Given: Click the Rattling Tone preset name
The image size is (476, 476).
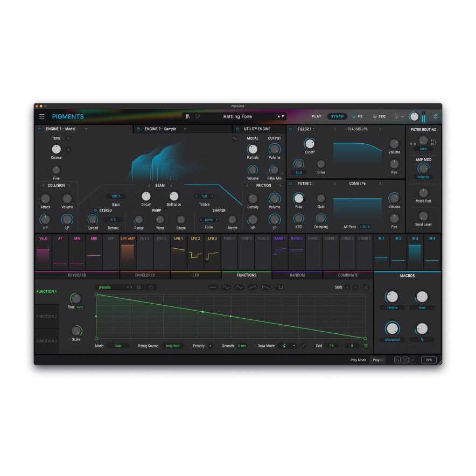Looking at the screenshot, I should [x=237, y=116].
